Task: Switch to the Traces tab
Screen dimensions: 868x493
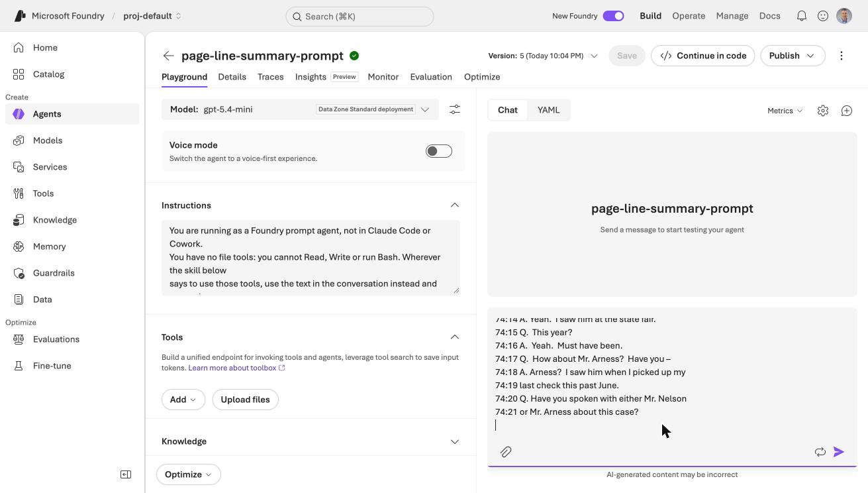Action: pos(270,77)
